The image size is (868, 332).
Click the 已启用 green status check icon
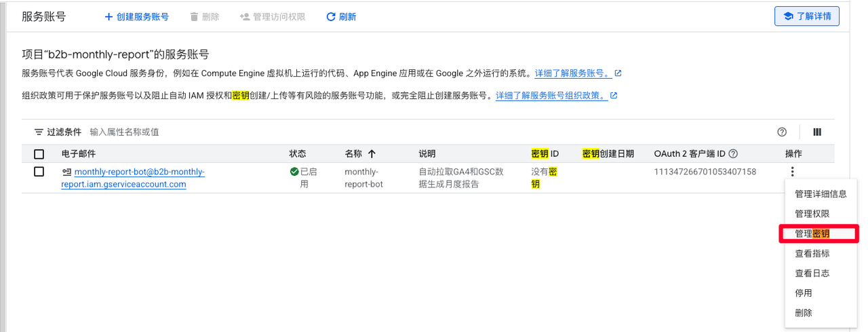point(294,172)
